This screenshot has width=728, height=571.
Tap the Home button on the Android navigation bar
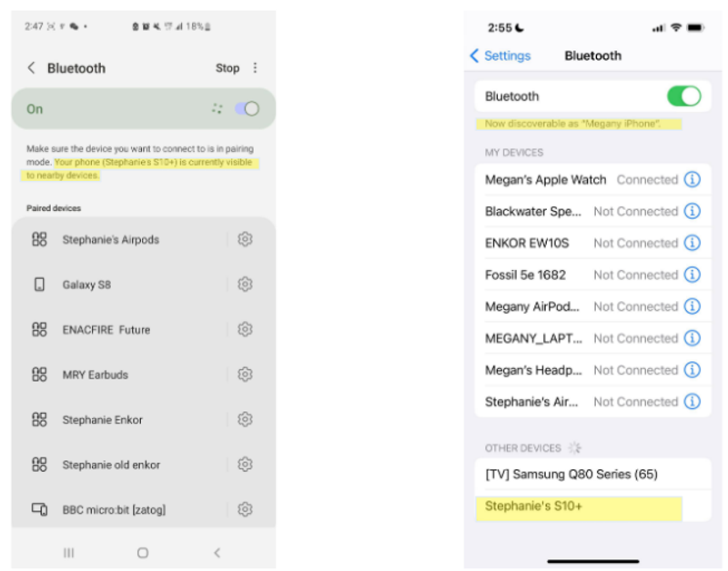pyautogui.click(x=143, y=552)
